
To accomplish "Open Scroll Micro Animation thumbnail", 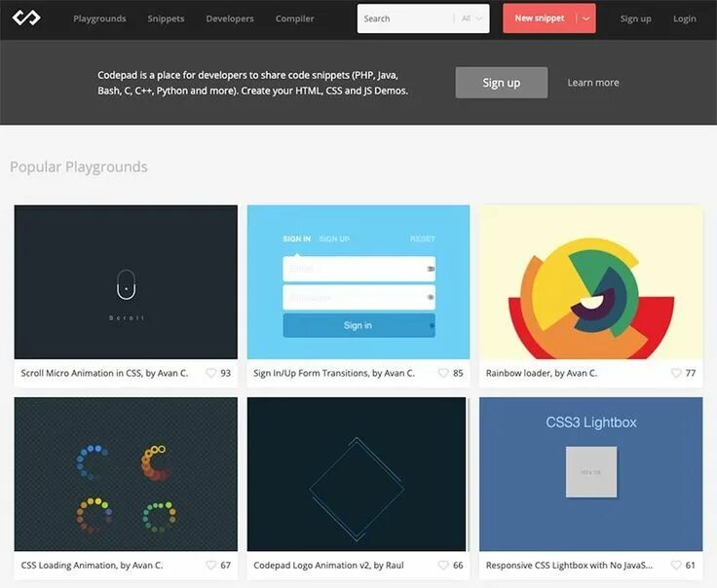I will point(126,282).
